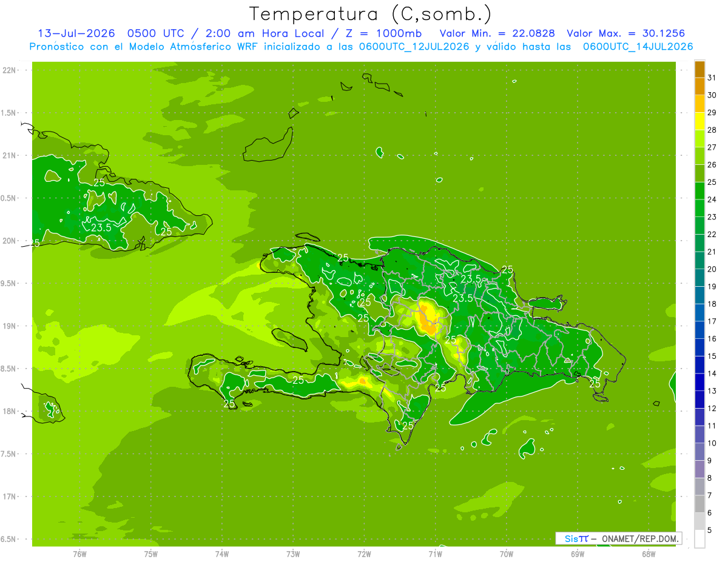Viewport: 728px width, 562px height.
Task: Click the legend value '31'
Action: coord(712,78)
